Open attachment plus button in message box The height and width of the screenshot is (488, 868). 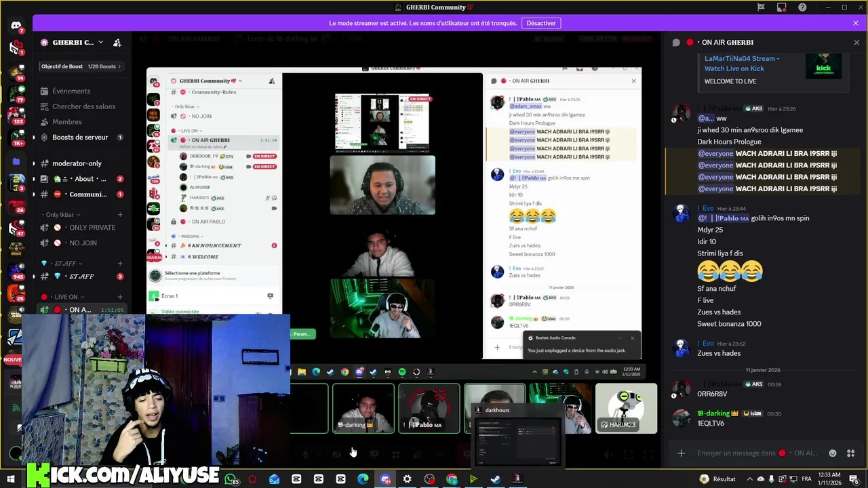(x=681, y=453)
